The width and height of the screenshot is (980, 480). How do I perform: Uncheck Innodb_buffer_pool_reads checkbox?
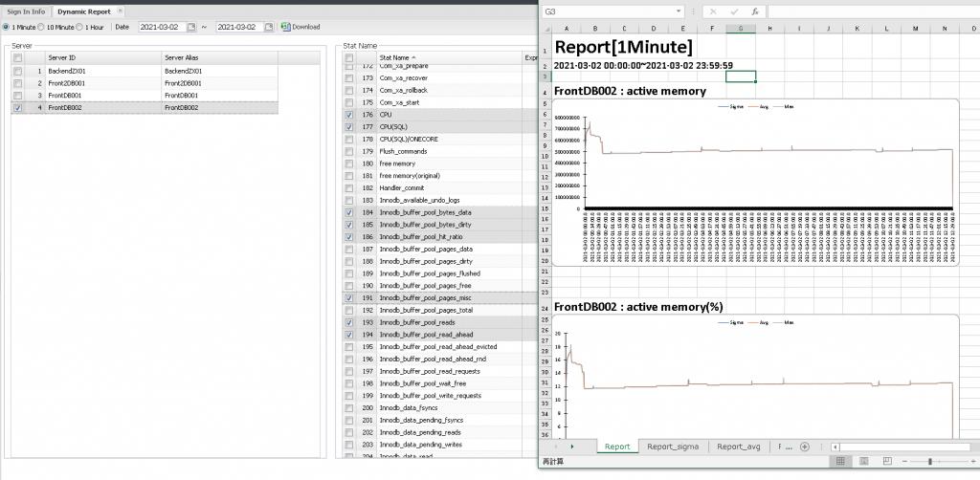pyautogui.click(x=348, y=322)
